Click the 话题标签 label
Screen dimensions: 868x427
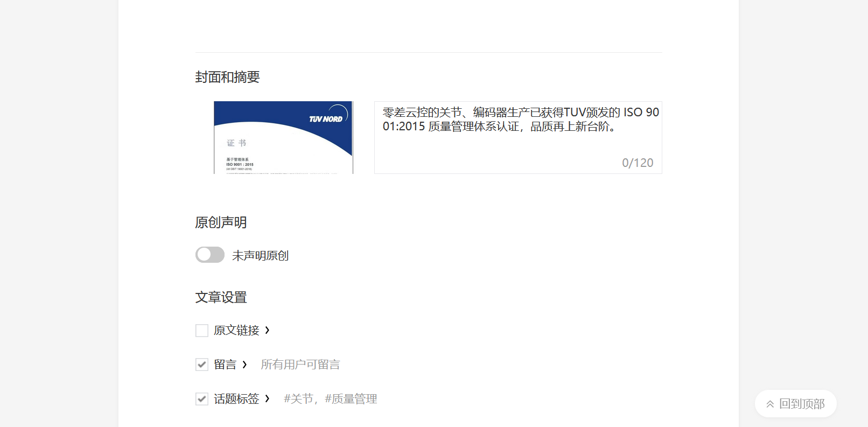236,399
